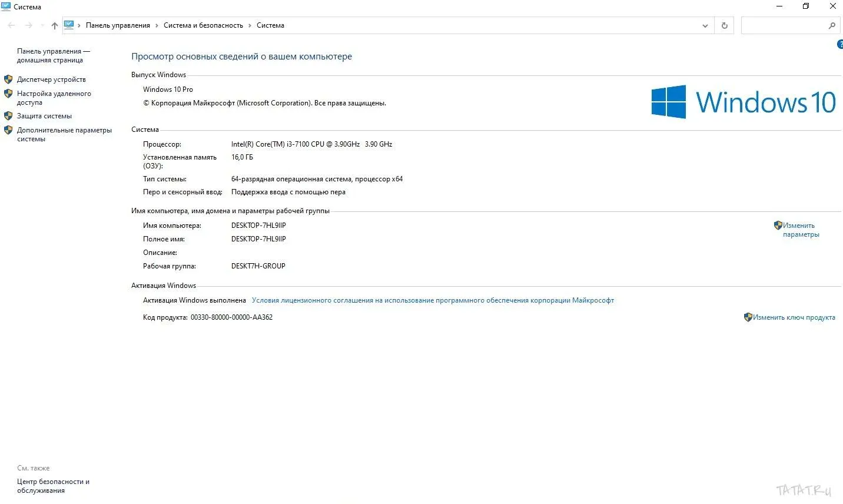Select 'Панель управления' breadcrumb

pyautogui.click(x=118, y=25)
